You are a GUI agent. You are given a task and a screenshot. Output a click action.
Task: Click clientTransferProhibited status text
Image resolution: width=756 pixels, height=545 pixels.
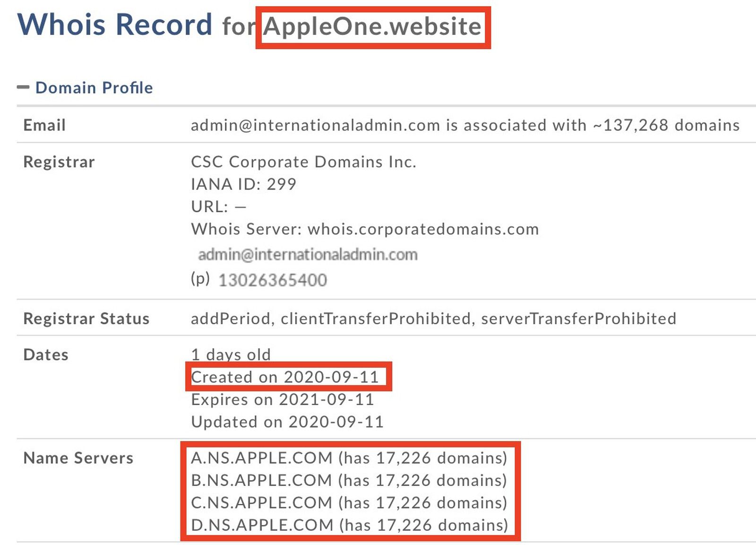(x=376, y=319)
